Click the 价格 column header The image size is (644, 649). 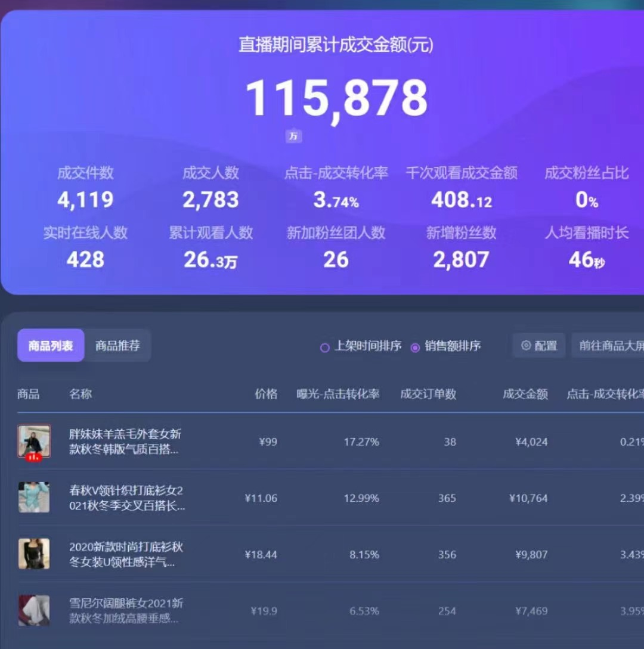pos(266,394)
